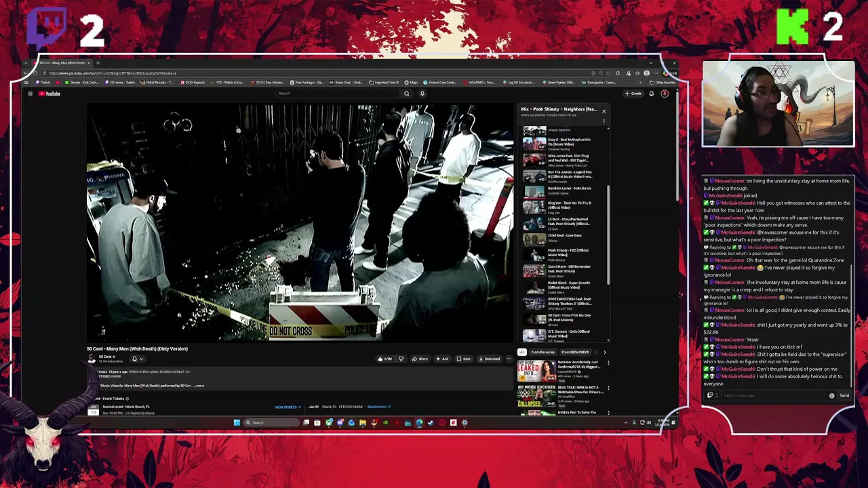
Task: Select the From 50CentVEVO chip
Action: [x=575, y=352]
